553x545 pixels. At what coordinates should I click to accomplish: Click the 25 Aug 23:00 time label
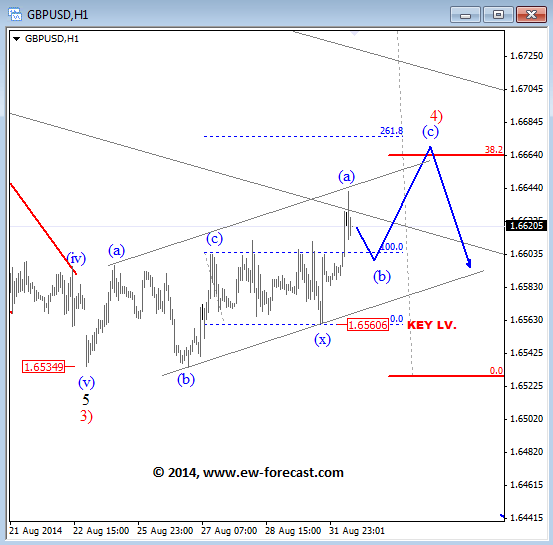pyautogui.click(x=165, y=531)
